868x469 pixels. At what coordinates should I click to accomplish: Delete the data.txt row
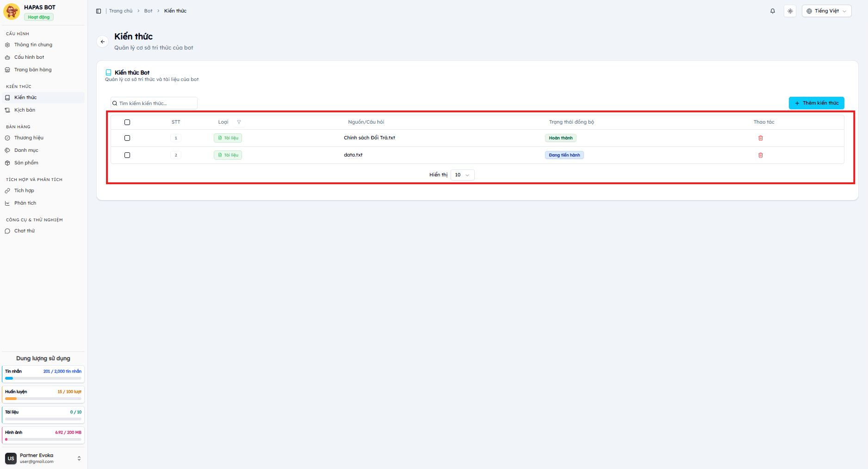761,155
